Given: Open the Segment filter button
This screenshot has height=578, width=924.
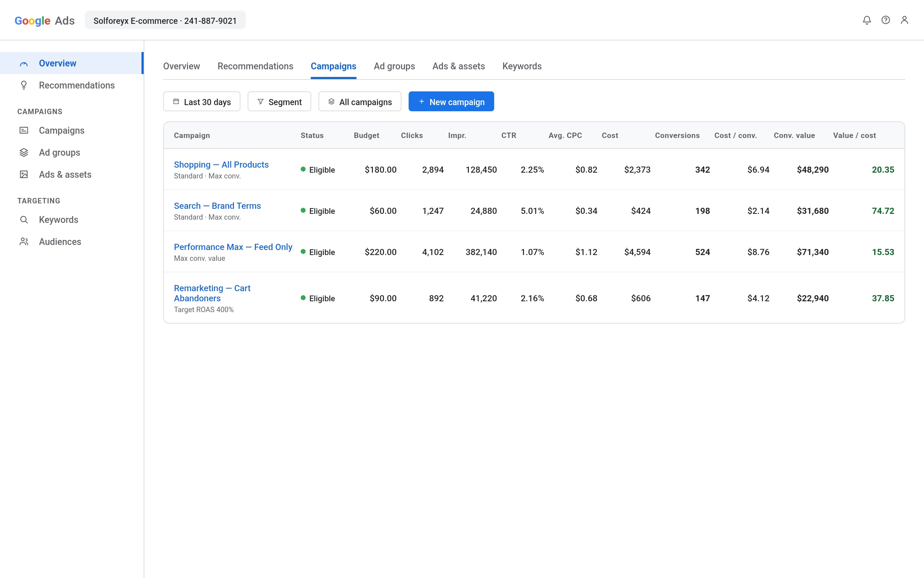Looking at the screenshot, I should click(279, 102).
